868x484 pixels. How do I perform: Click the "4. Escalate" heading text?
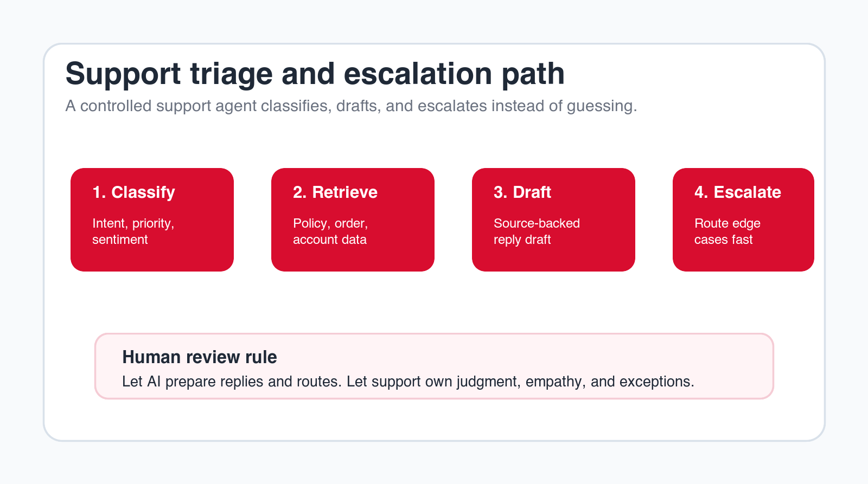pos(738,192)
